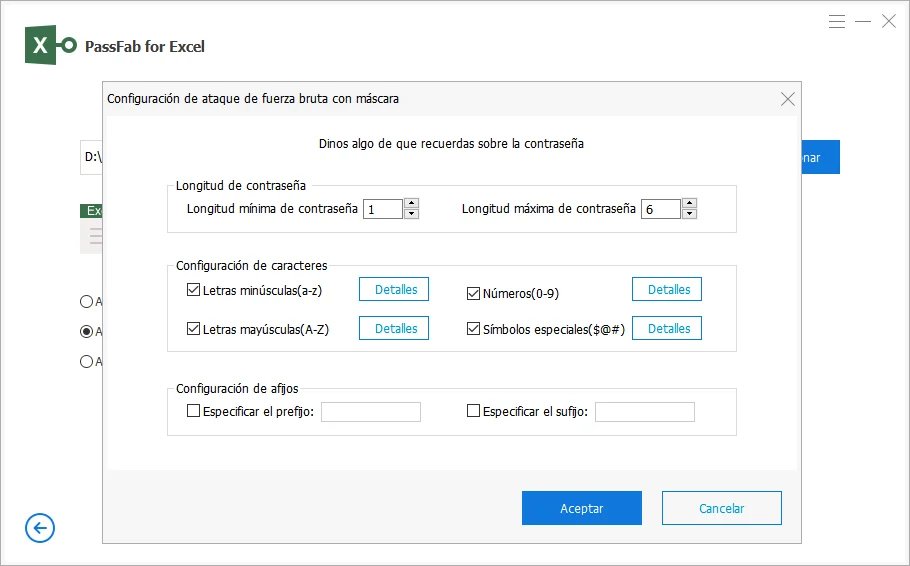Viewport: 910px width, 566px height.
Task: Increase minimum password length with up arrow
Action: (411, 203)
